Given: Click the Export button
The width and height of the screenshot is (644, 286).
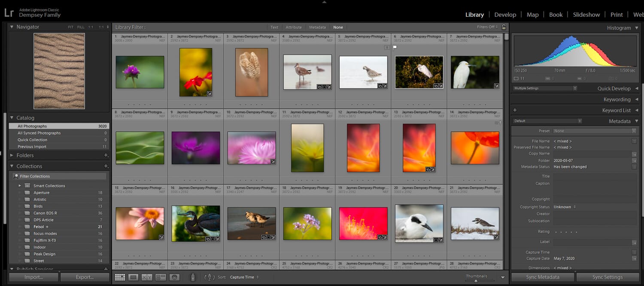Looking at the screenshot, I should [x=85, y=277].
